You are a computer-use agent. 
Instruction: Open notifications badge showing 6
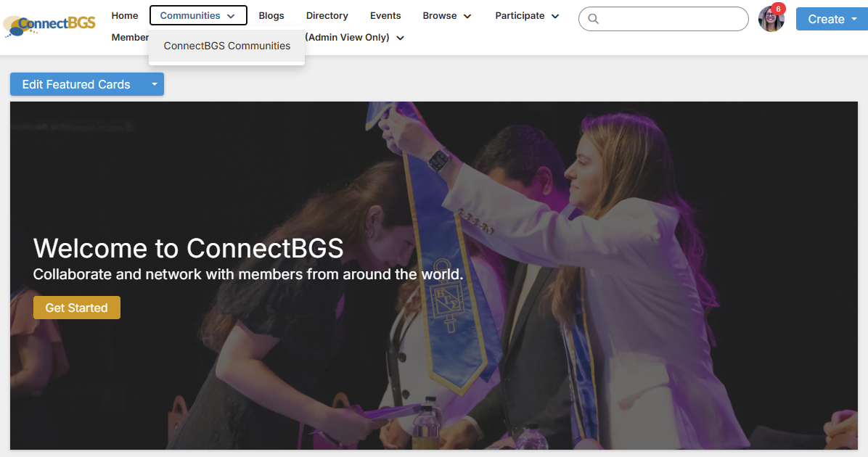pyautogui.click(x=778, y=9)
